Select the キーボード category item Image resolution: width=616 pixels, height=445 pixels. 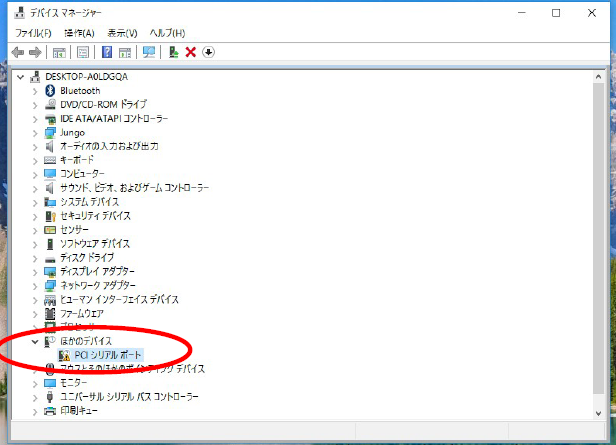77,160
